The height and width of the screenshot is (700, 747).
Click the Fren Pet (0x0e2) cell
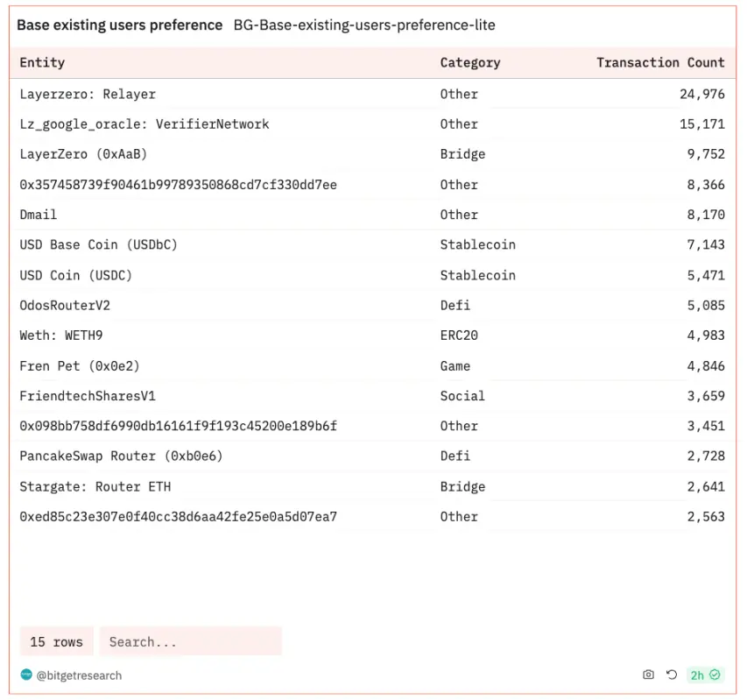[80, 365]
